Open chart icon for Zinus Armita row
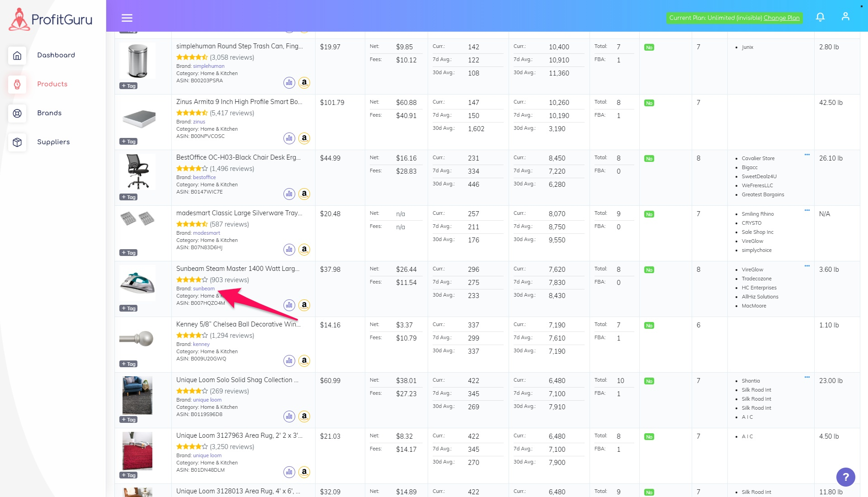868x497 pixels. (289, 138)
